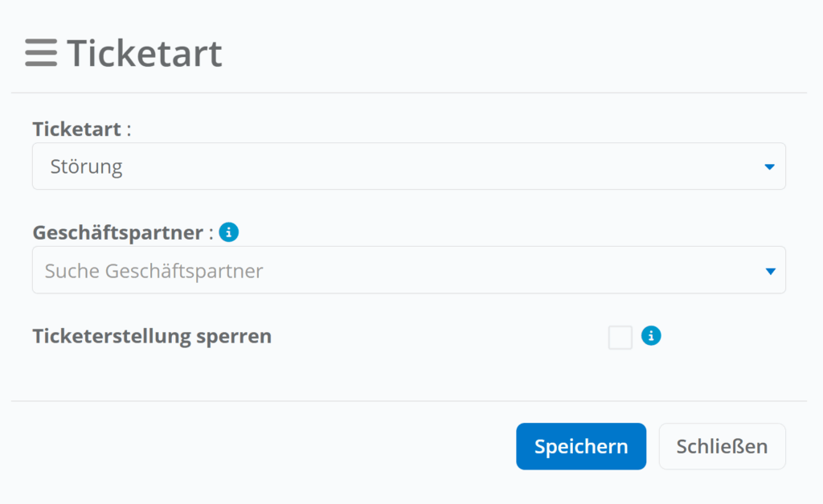The image size is (823, 504).
Task: Click the Suche Geschäftspartner placeholder text
Action: click(154, 271)
